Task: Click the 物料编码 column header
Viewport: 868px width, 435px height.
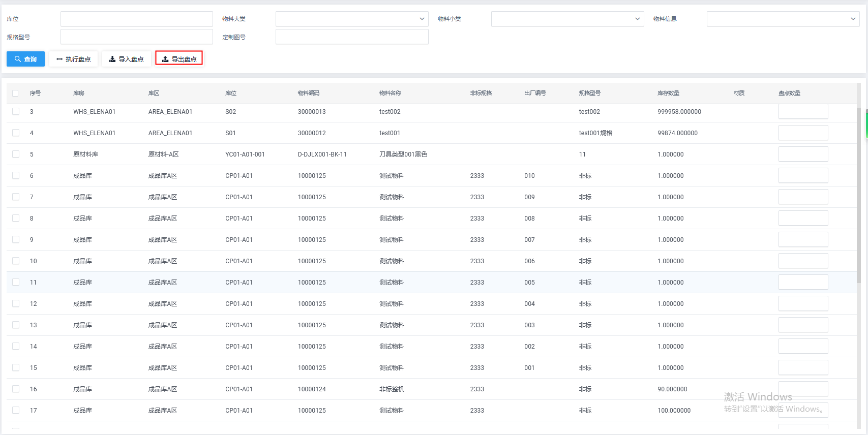Action: pyautogui.click(x=309, y=93)
